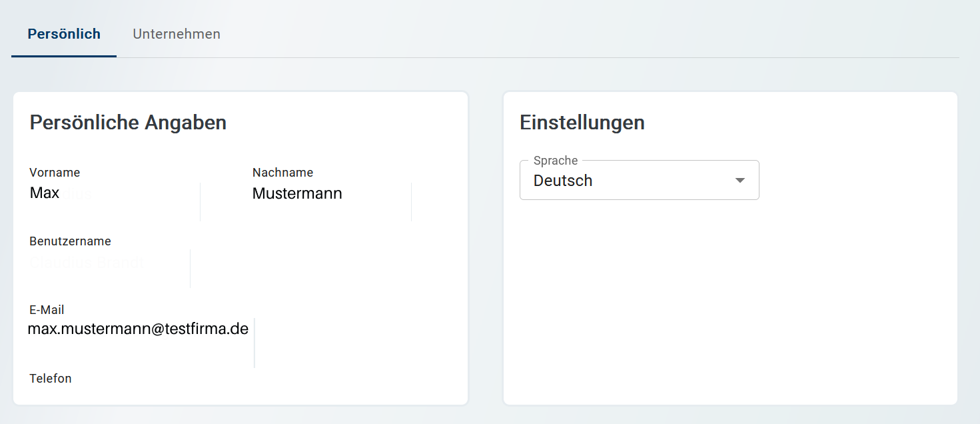This screenshot has width=980, height=424.
Task: Click the Vorname label text
Action: point(55,173)
